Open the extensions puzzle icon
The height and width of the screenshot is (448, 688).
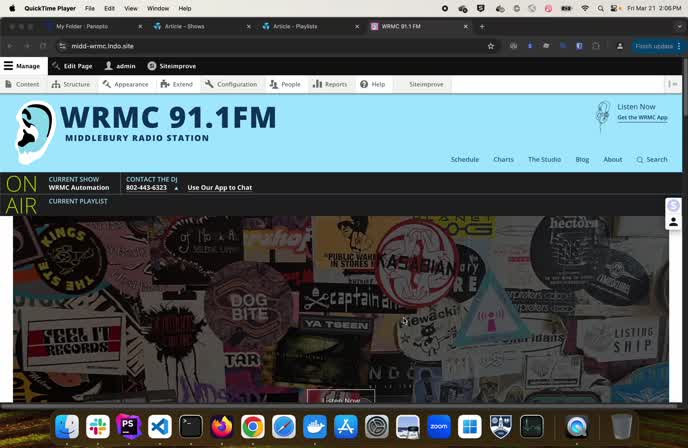pos(595,46)
